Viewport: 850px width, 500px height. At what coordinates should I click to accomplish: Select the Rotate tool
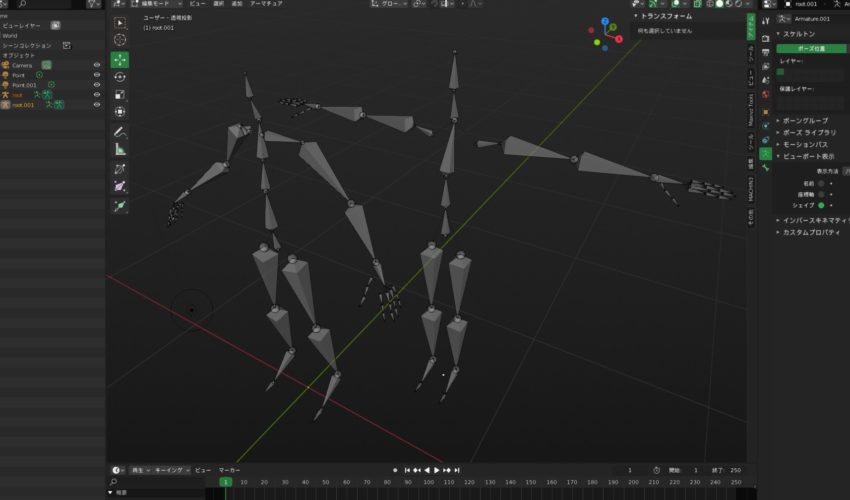click(x=120, y=77)
